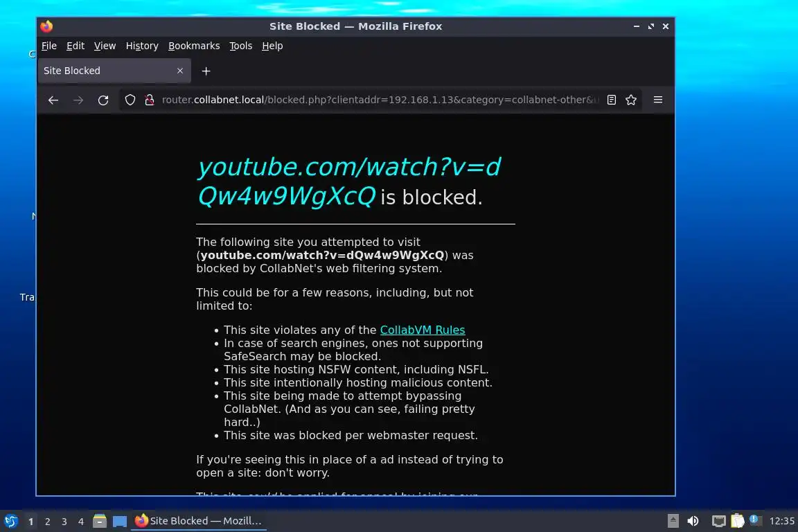Open the file manager taskbar icon
Viewport: 798px width, 532px height.
tap(100, 521)
